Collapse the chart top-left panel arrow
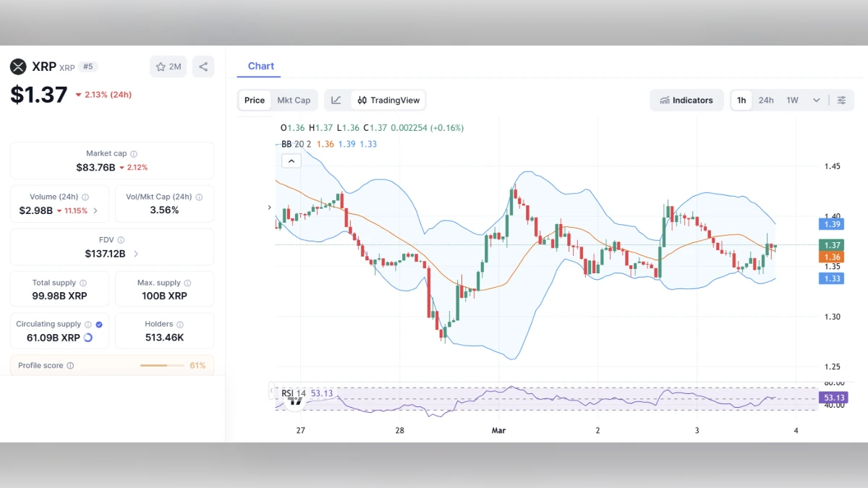Image resolution: width=868 pixels, height=488 pixels. (x=292, y=160)
